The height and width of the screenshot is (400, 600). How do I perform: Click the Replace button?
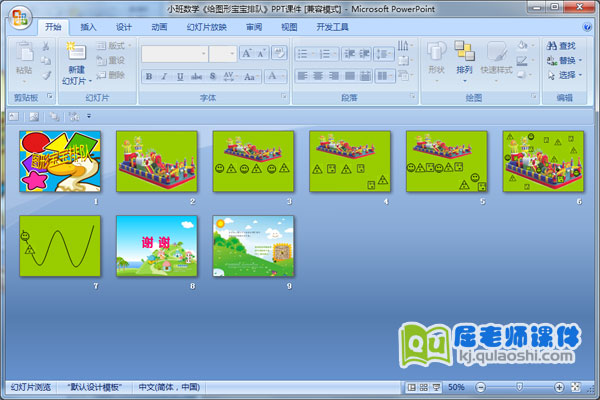(564, 60)
